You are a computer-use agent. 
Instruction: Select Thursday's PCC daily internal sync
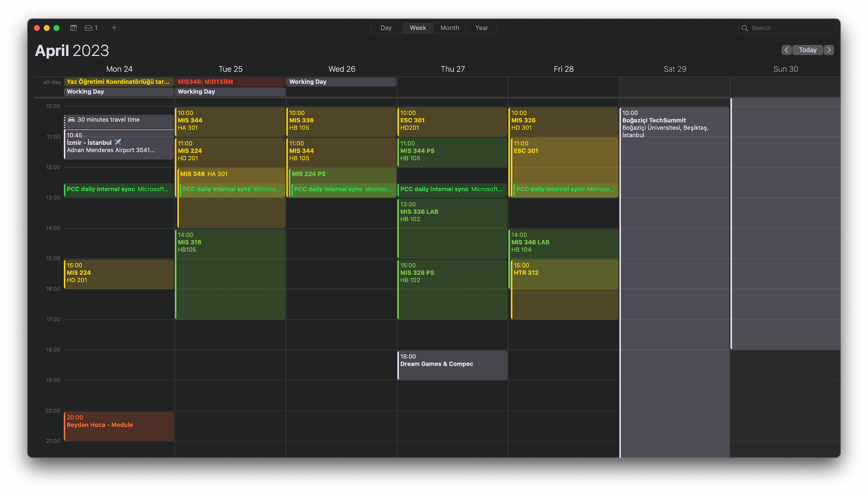click(x=453, y=190)
